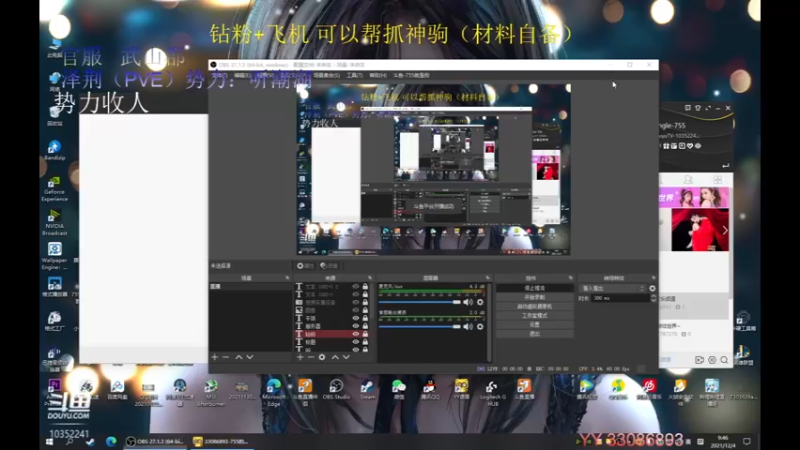Click the 属性 properties button in OBS
Screen dimensions: 800x450
coord(305,266)
